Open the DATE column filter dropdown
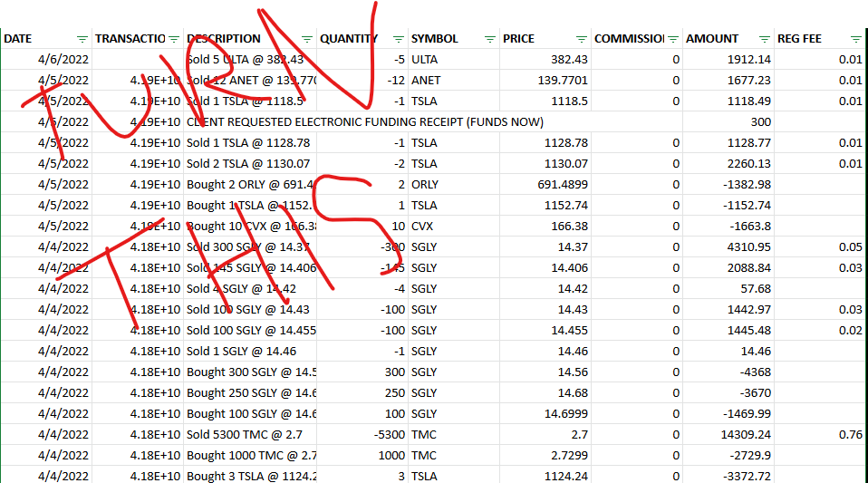This screenshot has height=483, width=868. click(x=82, y=39)
